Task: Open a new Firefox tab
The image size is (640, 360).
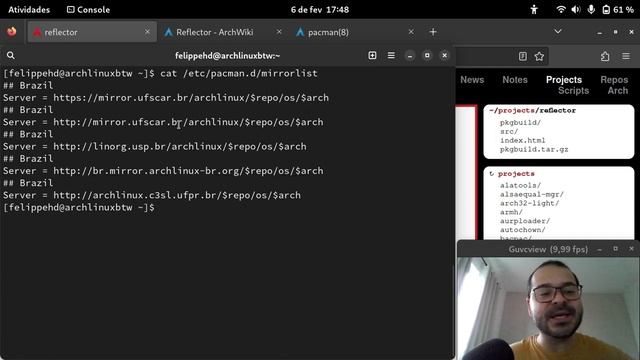Action: pos(433,32)
